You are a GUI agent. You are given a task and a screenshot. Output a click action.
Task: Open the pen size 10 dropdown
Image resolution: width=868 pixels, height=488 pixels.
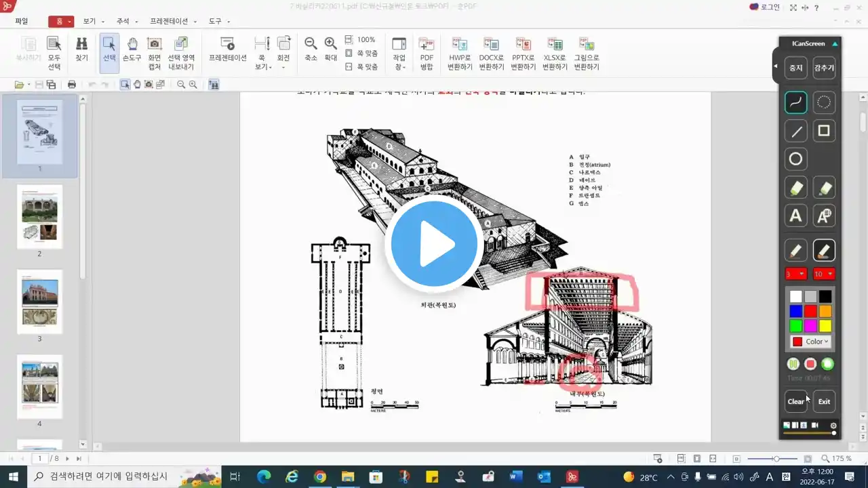point(824,274)
